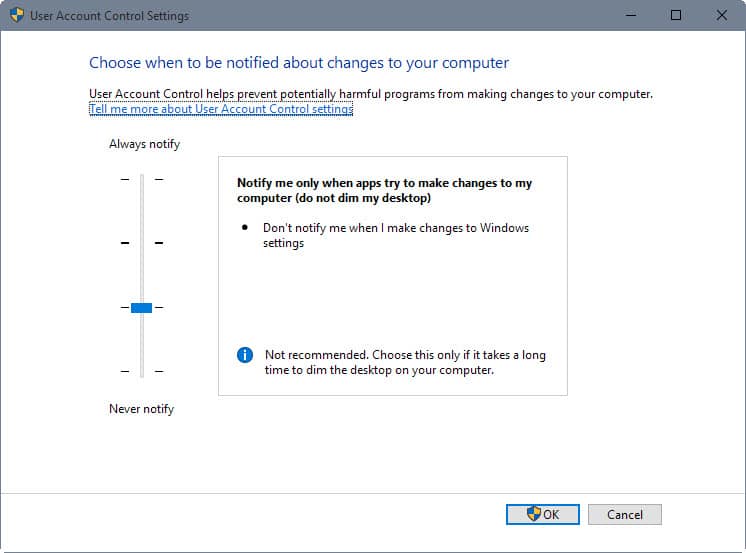
Task: Click the bold 'Notify me only when apps' text
Action: (x=384, y=190)
